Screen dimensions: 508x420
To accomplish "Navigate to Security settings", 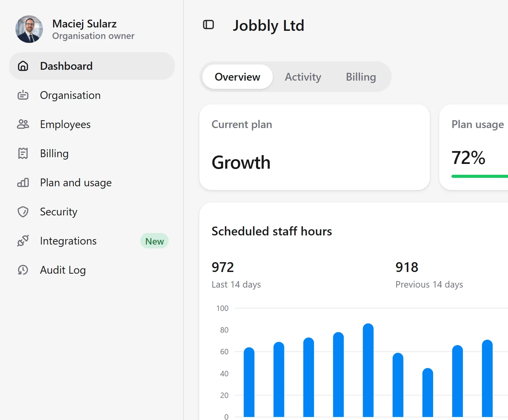I will pos(92,212).
